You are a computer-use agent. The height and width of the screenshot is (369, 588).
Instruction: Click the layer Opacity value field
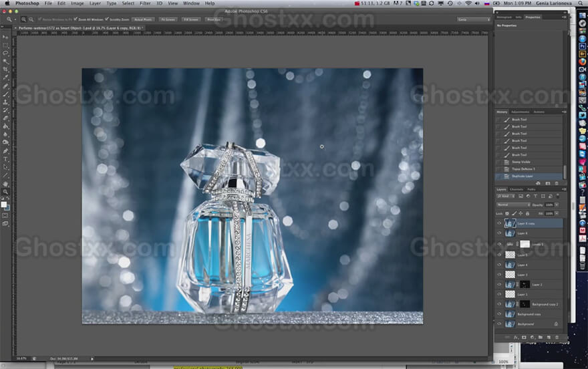[x=549, y=205]
